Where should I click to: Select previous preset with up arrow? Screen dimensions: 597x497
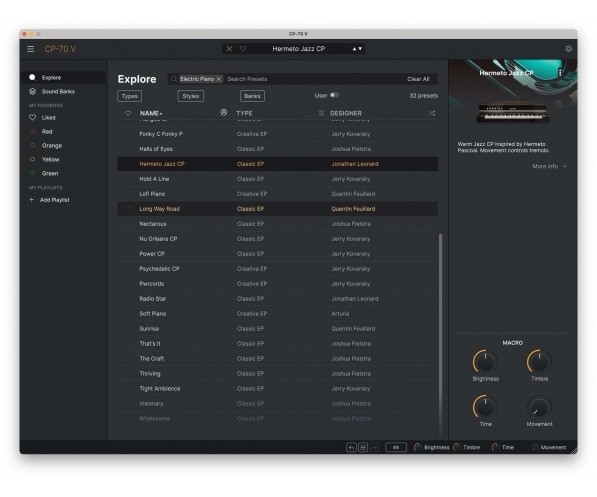[x=354, y=49]
